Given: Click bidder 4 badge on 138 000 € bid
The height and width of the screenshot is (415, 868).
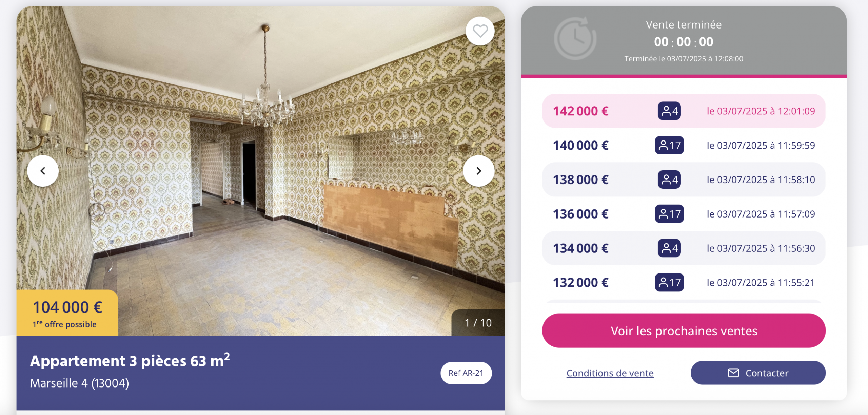Looking at the screenshot, I should click(x=669, y=180).
